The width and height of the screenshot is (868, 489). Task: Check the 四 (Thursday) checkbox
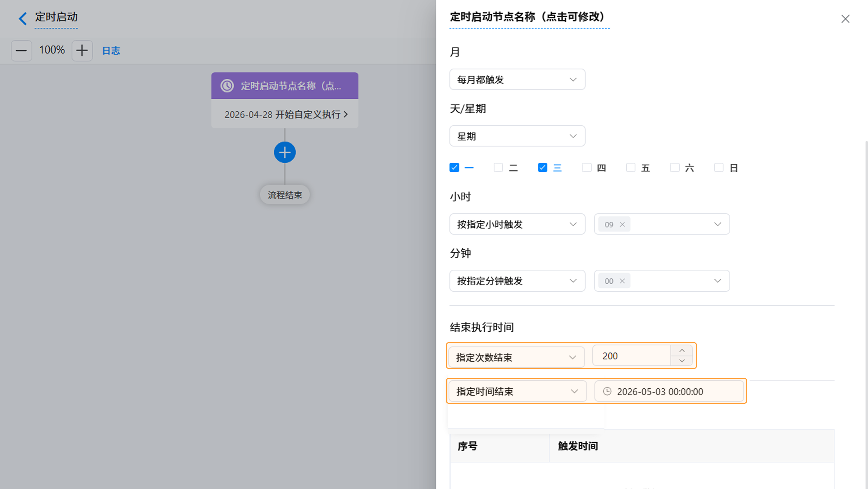[x=587, y=168]
